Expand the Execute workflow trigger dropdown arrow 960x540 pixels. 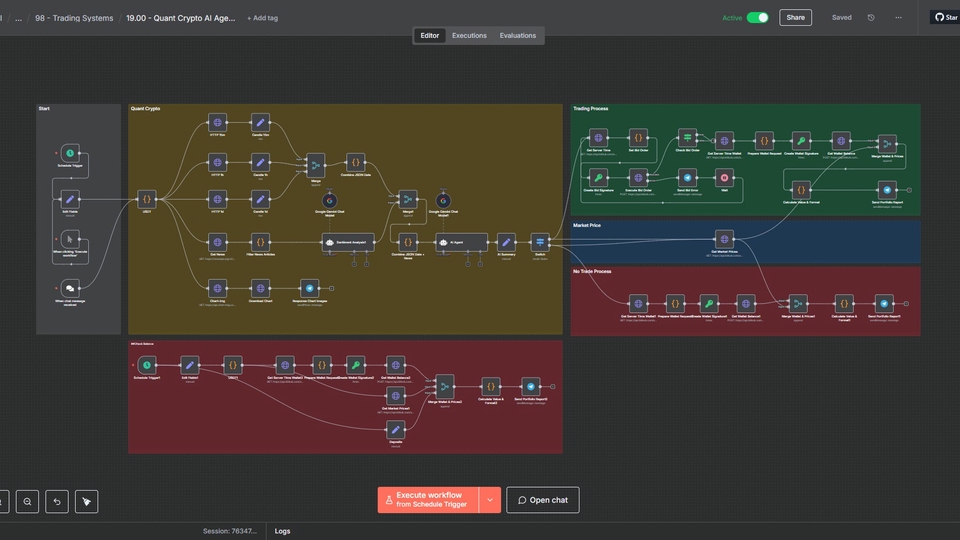(x=490, y=500)
